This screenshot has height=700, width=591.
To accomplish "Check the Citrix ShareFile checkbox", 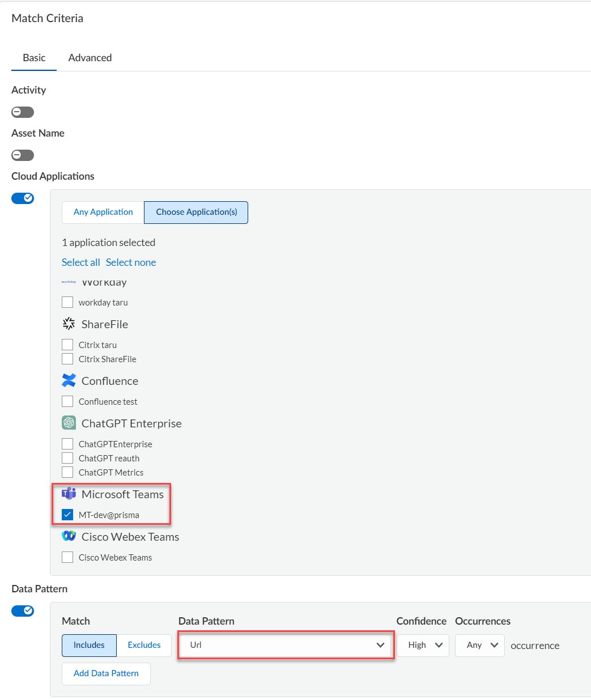I will pyautogui.click(x=67, y=359).
